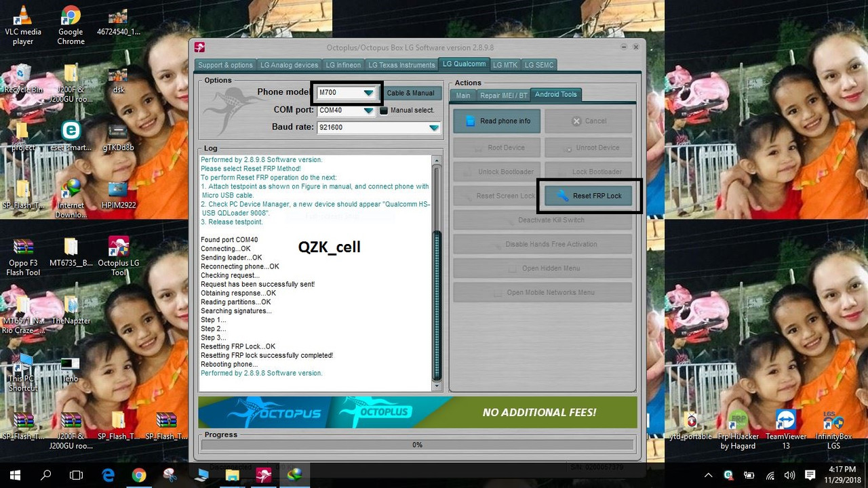
Task: Click the 0% progress bar
Action: [x=417, y=445]
